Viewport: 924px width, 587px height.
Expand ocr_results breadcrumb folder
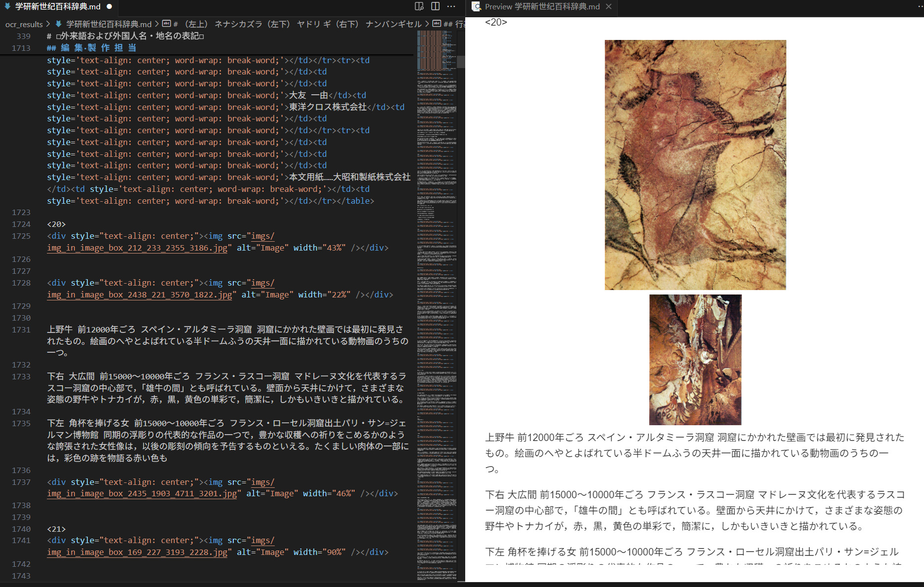pyautogui.click(x=24, y=24)
